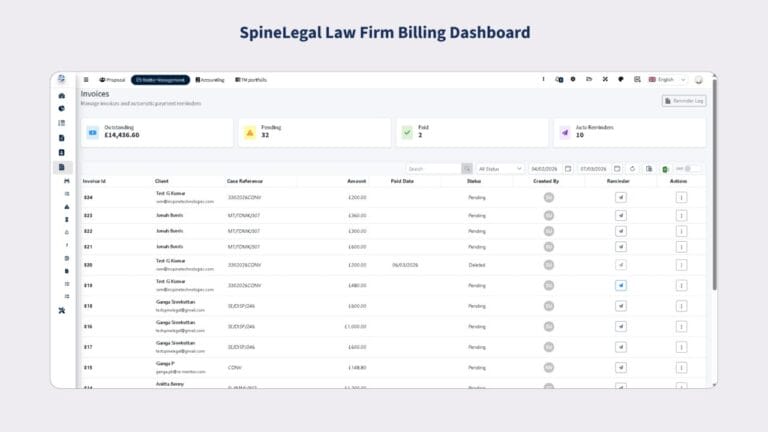Viewport: 768px width, 432px height.
Task: Send reminder for the £1,000.00 invoice
Action: coord(621,327)
